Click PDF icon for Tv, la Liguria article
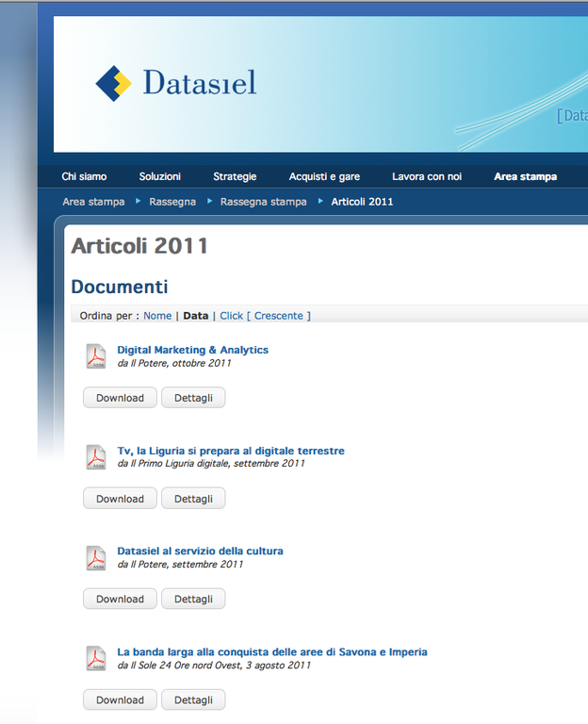 96,457
